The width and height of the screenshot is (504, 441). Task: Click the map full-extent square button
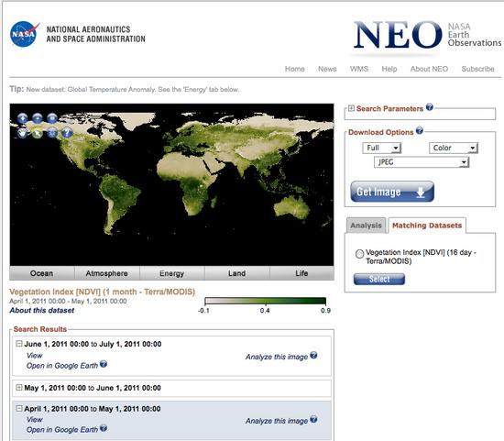coord(52,118)
